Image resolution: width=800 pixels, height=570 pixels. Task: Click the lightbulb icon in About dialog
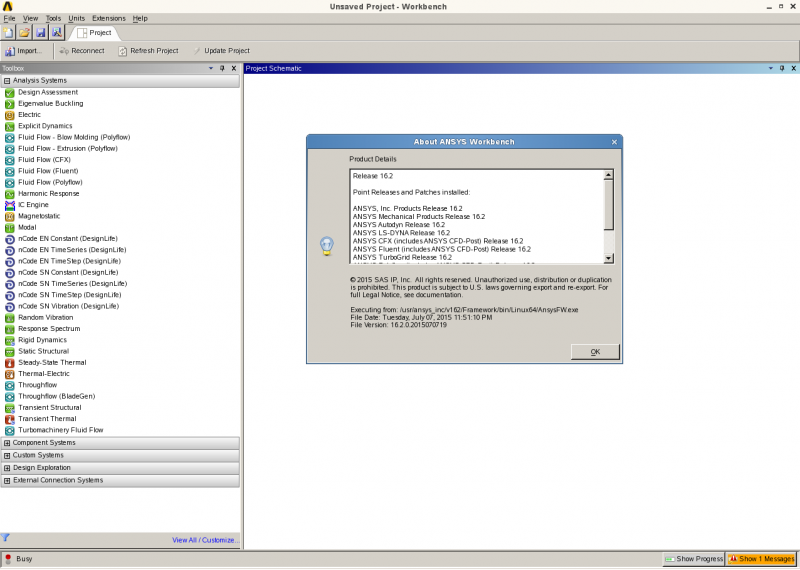327,246
